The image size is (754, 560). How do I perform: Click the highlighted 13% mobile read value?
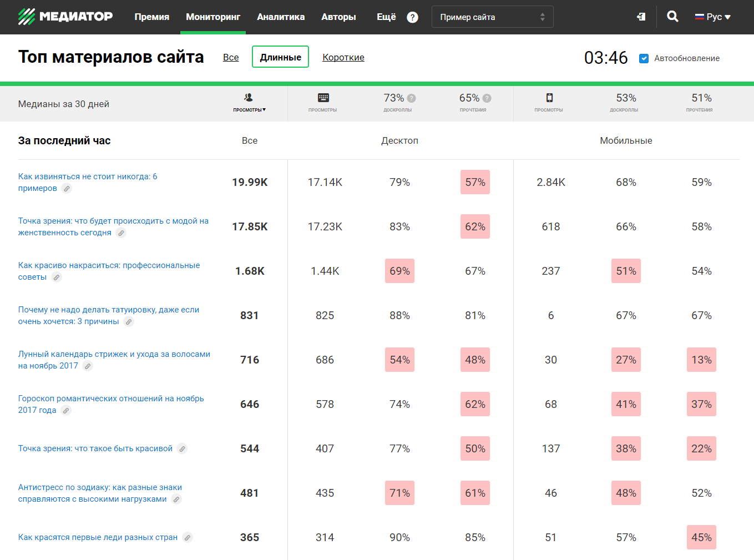701,360
